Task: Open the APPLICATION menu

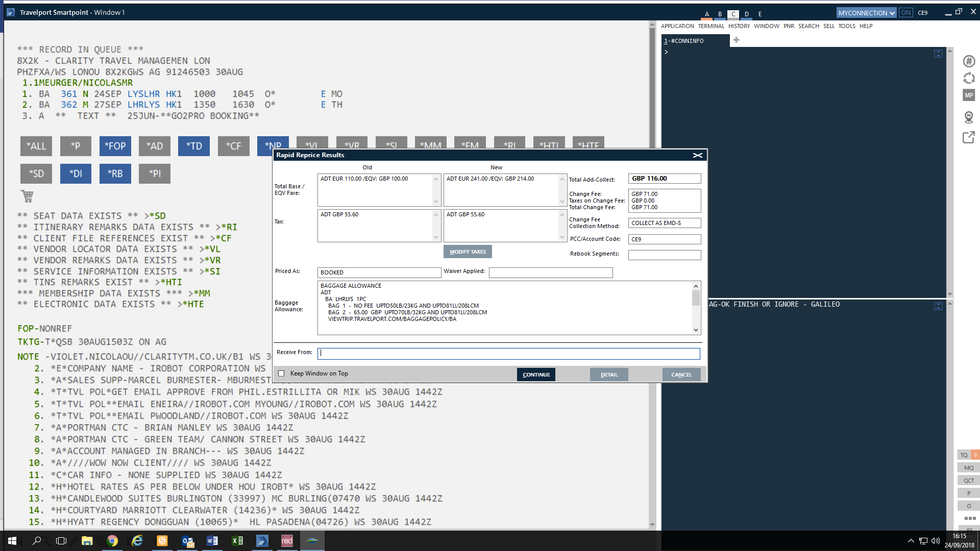Action: coord(677,26)
